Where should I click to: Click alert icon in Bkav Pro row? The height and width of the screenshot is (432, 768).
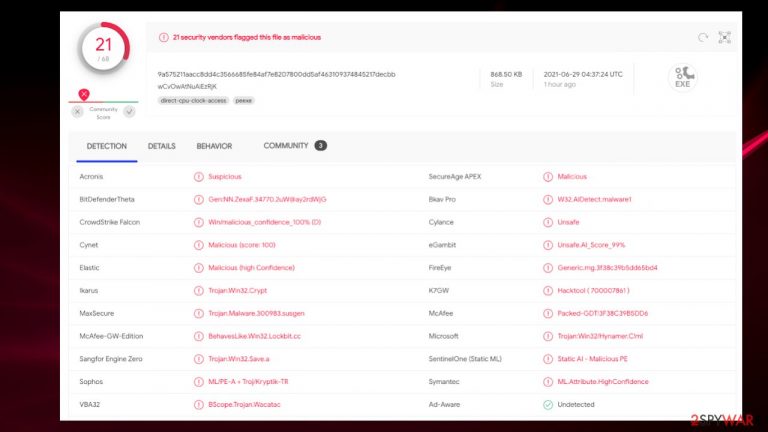548,200
